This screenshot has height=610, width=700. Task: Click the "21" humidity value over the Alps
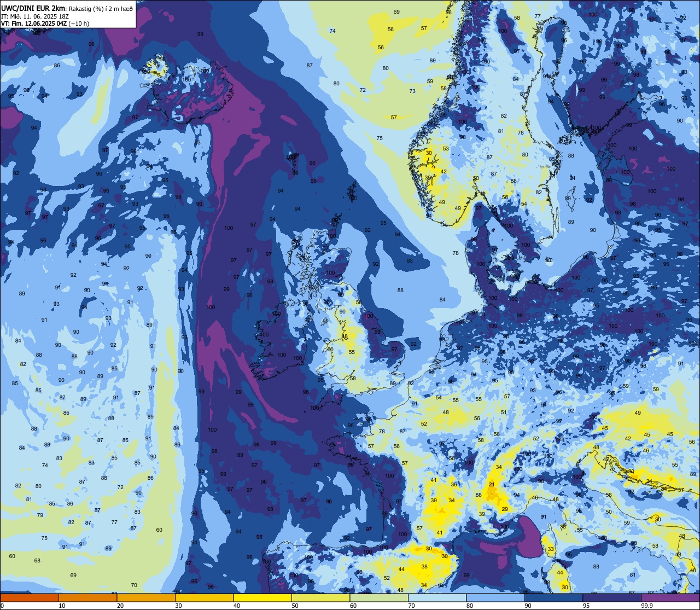492,485
